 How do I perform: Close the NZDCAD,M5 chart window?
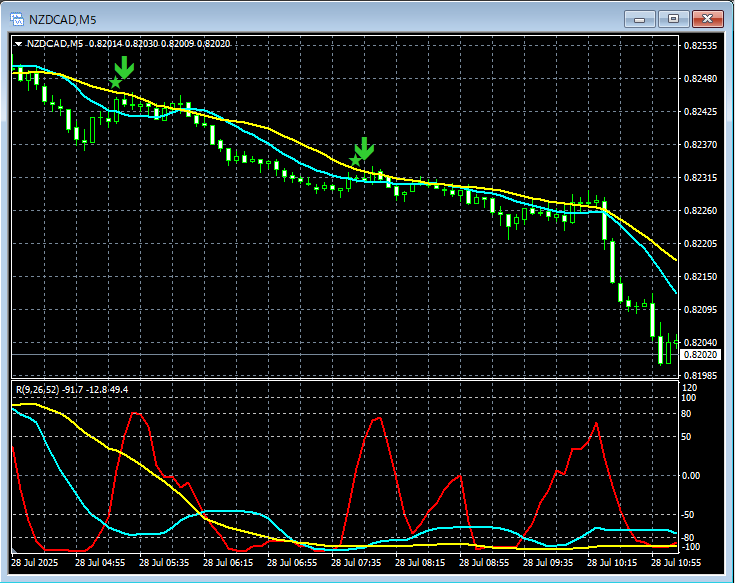pos(708,18)
